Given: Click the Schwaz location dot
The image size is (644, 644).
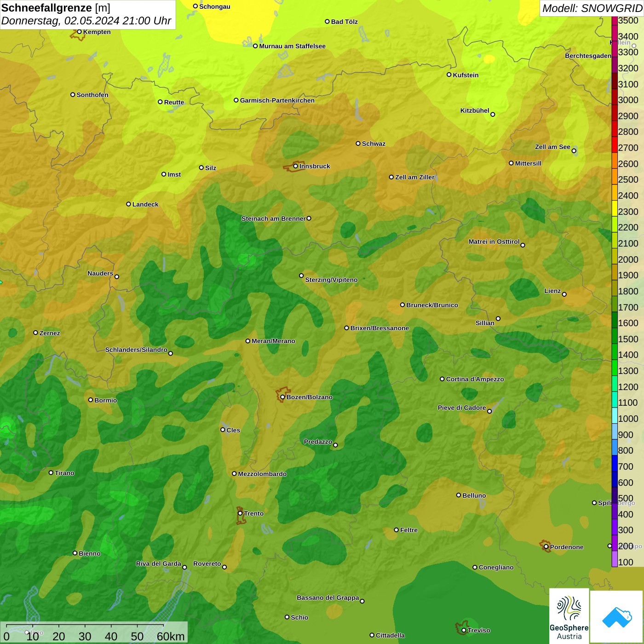Looking at the screenshot, I should click(358, 144).
